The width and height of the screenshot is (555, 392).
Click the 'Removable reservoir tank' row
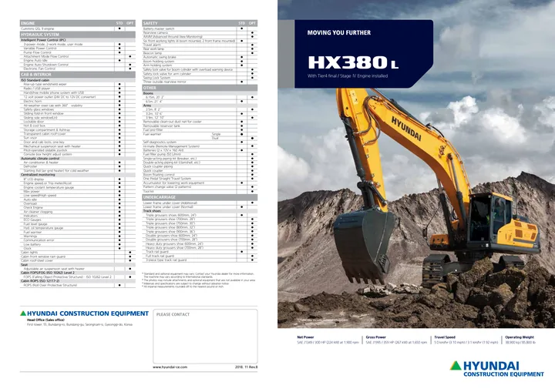[200, 126]
